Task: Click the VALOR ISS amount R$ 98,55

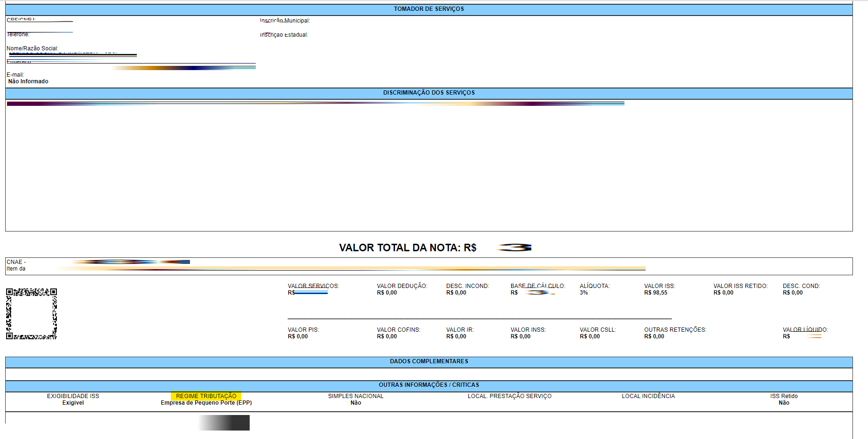Action: 655,293
